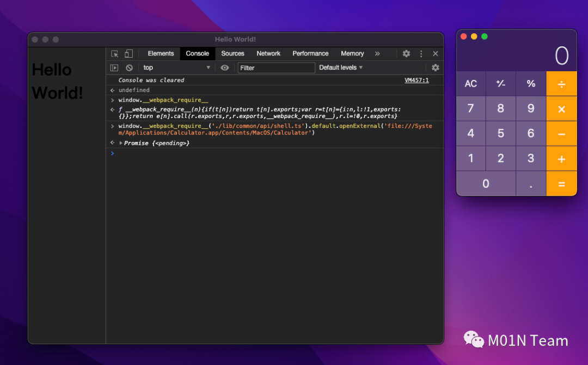Click the 8 key in Calculator
The width and height of the screenshot is (588, 365).
click(501, 109)
